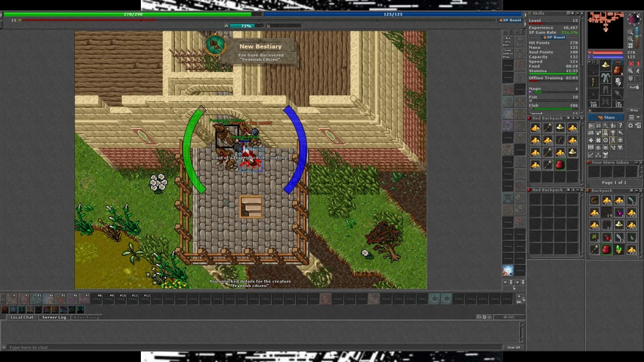Screen dimensions: 644x362
Task: Open the chat channel arrow beside the input
Action: (5, 347)
